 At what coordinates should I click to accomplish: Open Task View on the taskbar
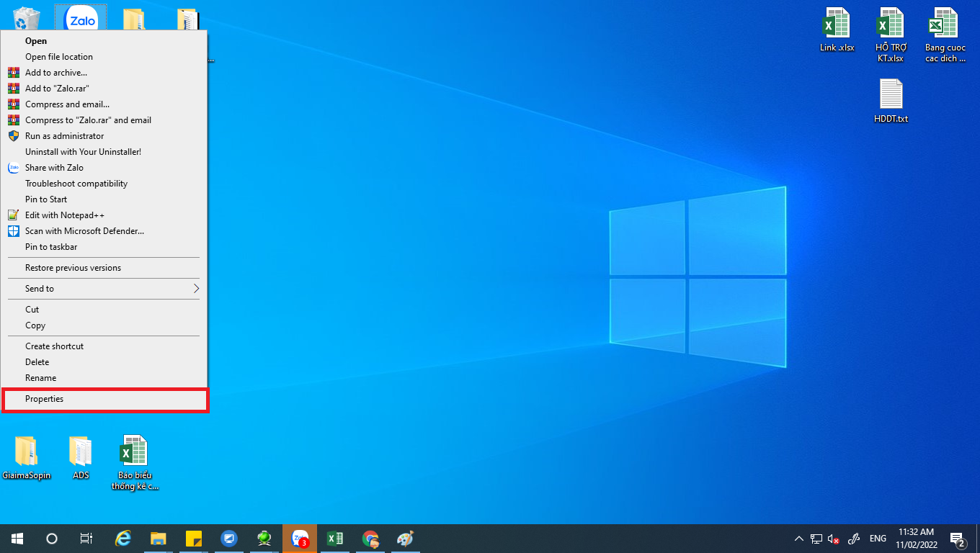(86, 539)
